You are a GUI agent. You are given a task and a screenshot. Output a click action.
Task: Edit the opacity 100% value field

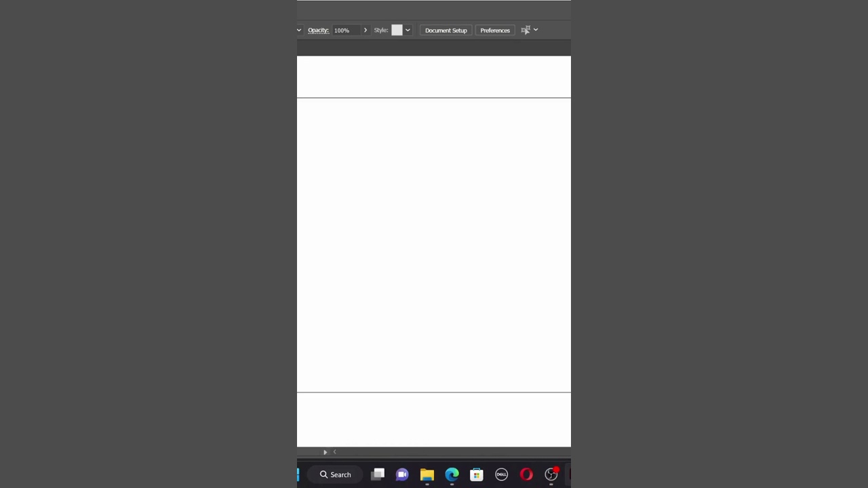point(346,30)
